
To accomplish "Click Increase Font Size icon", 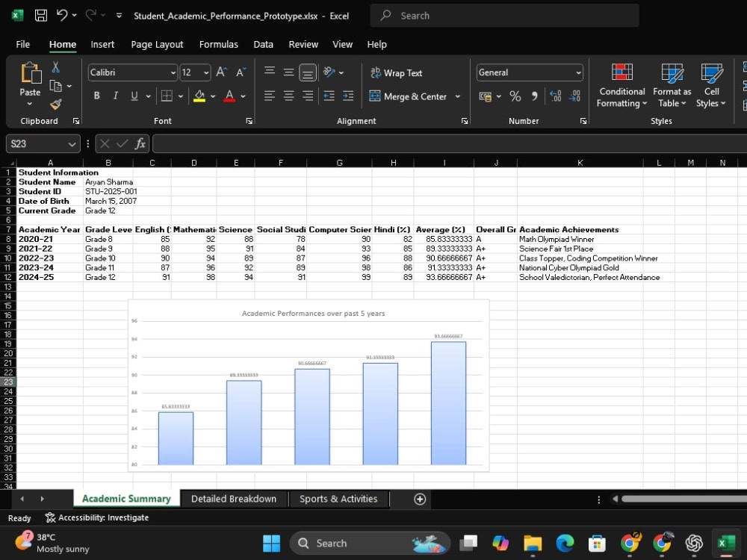I will pyautogui.click(x=221, y=72).
